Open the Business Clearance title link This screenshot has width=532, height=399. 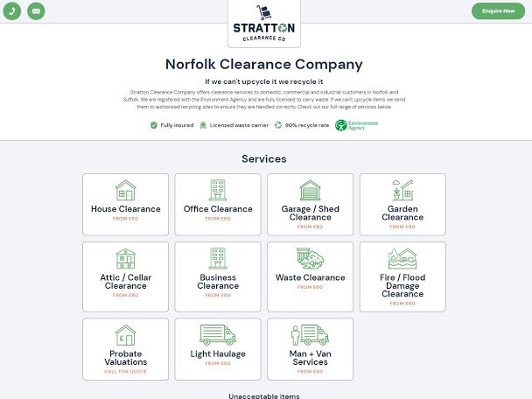pyautogui.click(x=218, y=282)
